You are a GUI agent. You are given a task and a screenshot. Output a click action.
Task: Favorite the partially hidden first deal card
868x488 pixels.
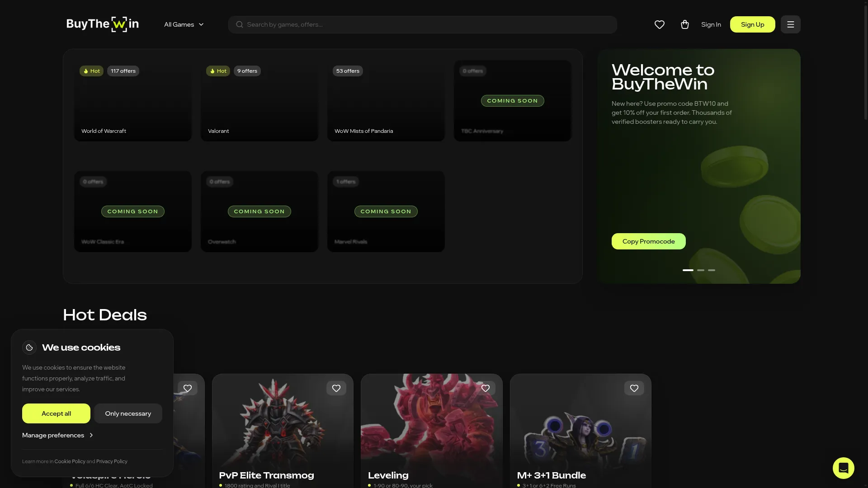tap(188, 388)
